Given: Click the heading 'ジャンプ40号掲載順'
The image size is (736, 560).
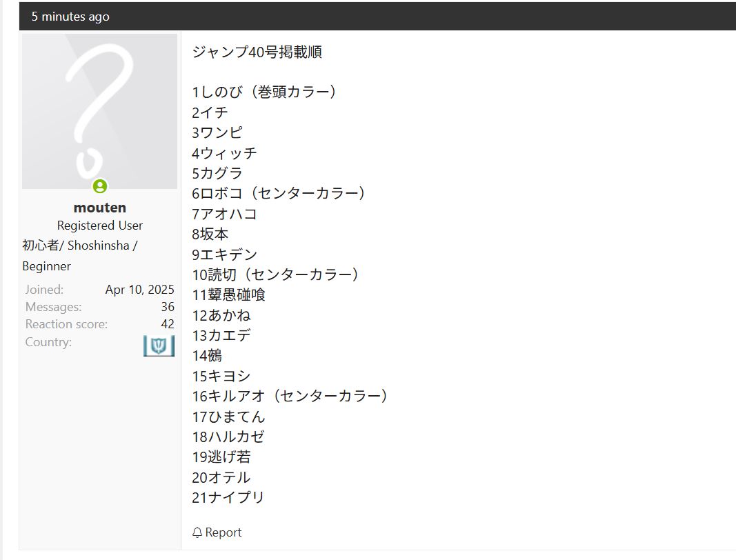Looking at the screenshot, I should coord(257,52).
